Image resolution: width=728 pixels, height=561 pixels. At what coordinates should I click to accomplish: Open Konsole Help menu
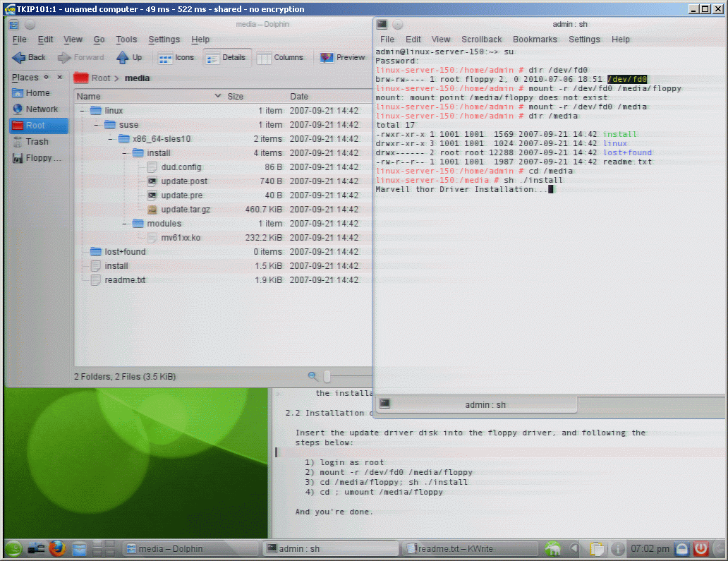(620, 40)
